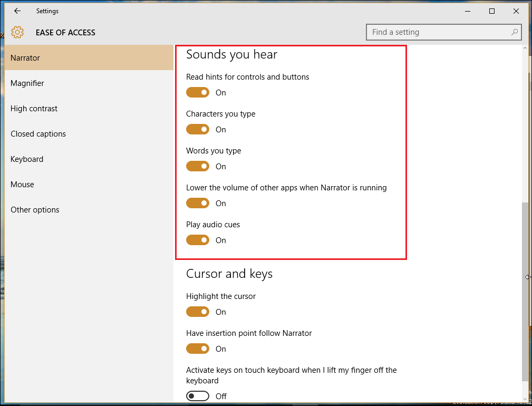
Task: Maximize the Settings window
Action: tap(491, 11)
